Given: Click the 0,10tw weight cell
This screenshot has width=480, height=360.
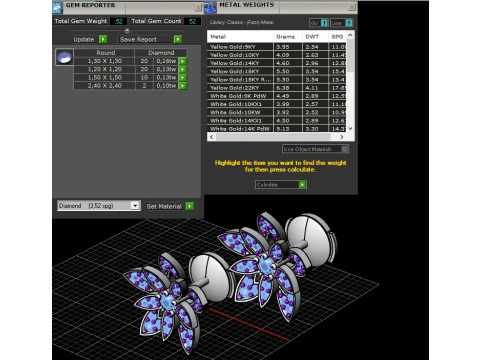Looking at the screenshot, I should pos(166,86).
